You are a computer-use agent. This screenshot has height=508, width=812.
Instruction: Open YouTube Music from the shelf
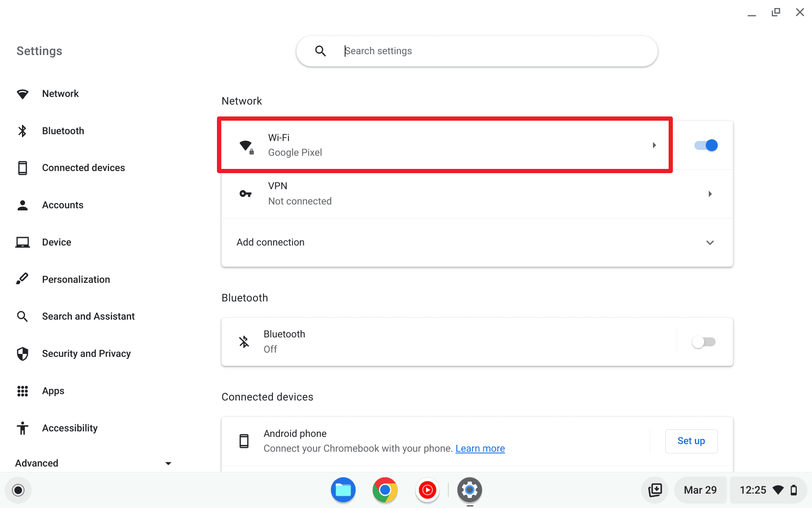427,490
